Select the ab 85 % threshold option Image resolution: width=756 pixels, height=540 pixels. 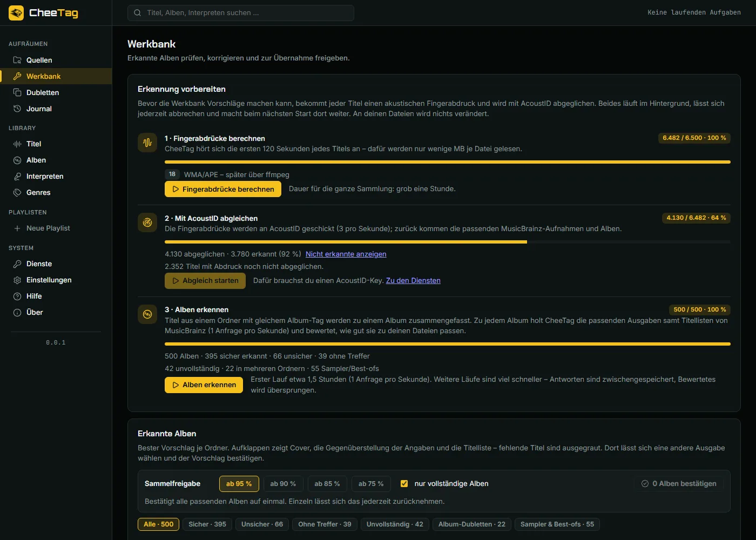coord(327,484)
